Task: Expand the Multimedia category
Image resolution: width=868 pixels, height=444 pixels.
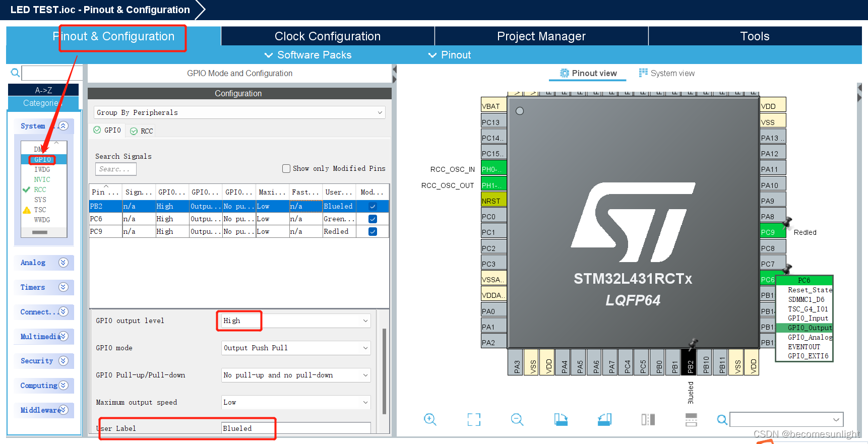Action: pyautogui.click(x=63, y=336)
